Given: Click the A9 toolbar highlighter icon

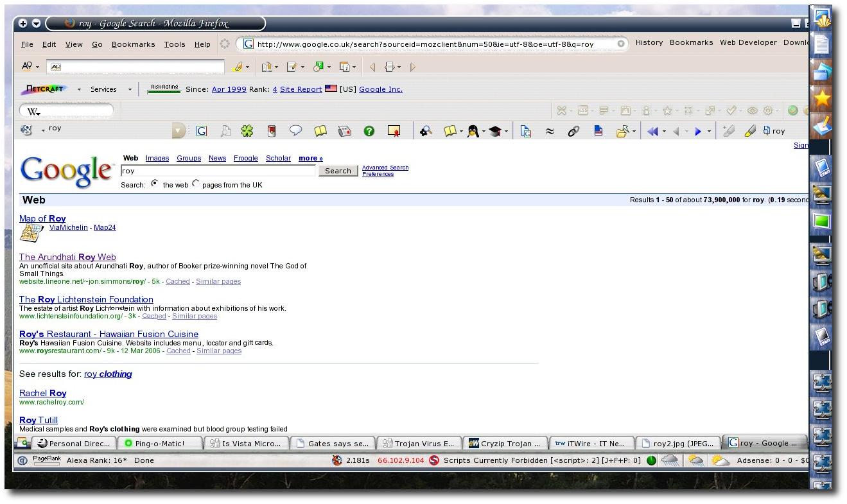Looking at the screenshot, I should tap(238, 67).
